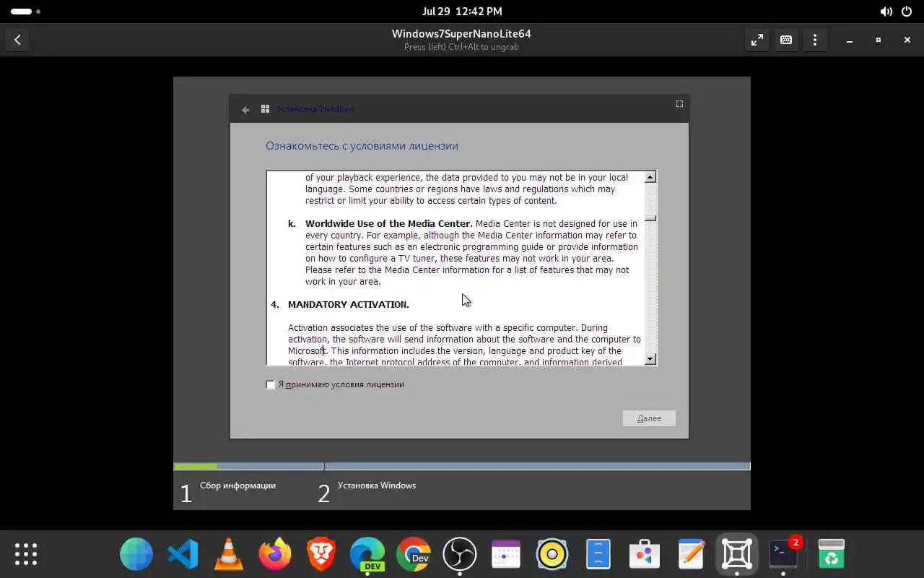Screen dimensions: 924x578
Task: Click the Ознакомьтесь с условиями лицензии heading
Action: (x=362, y=146)
